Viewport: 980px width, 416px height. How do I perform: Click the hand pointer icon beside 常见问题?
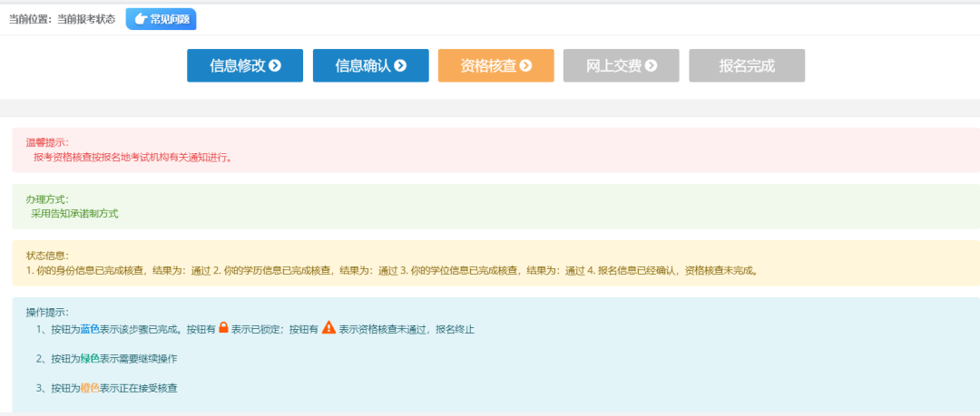click(x=141, y=19)
